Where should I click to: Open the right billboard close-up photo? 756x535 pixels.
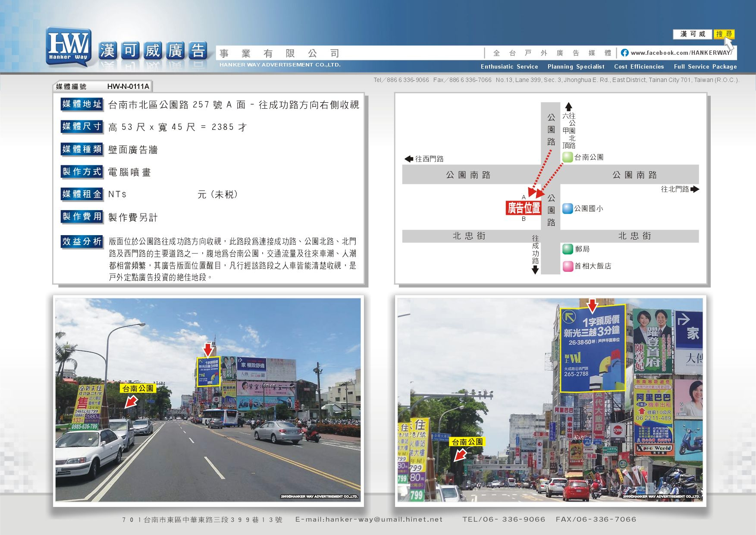[550, 400]
